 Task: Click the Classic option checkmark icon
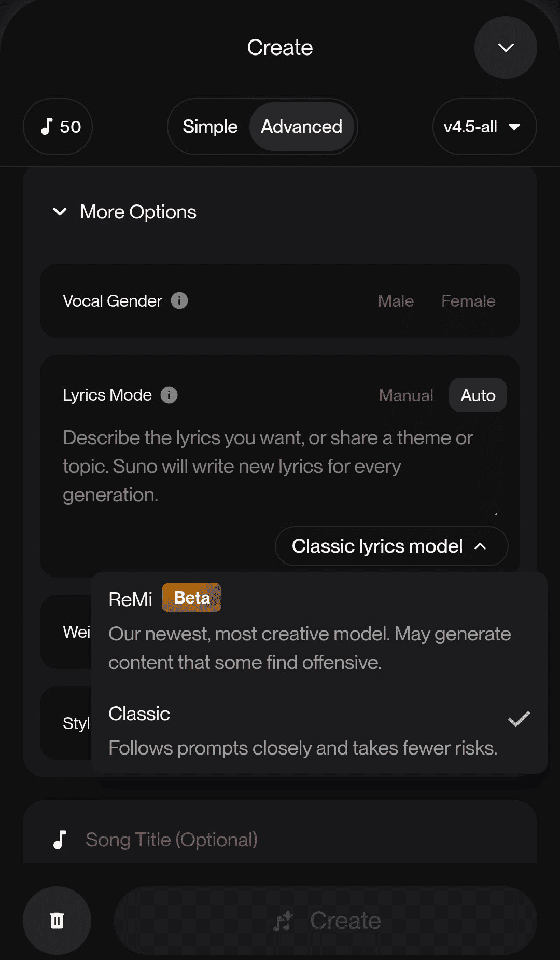(519, 719)
